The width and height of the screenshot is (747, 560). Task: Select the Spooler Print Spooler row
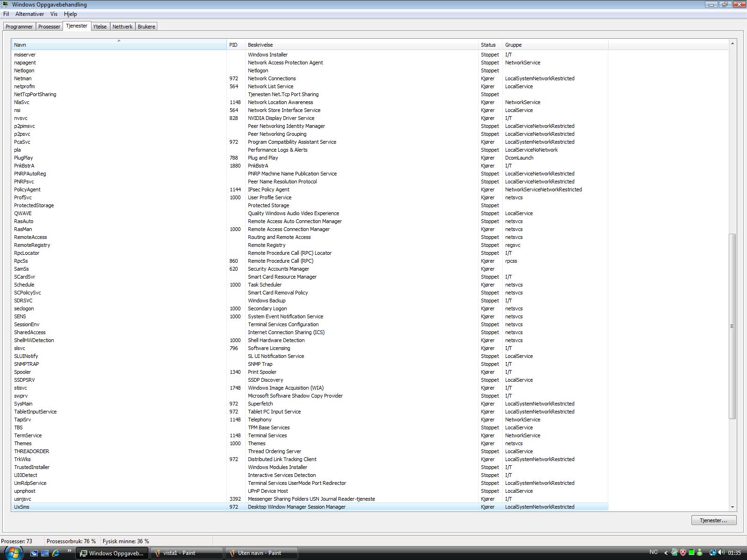[310, 372]
